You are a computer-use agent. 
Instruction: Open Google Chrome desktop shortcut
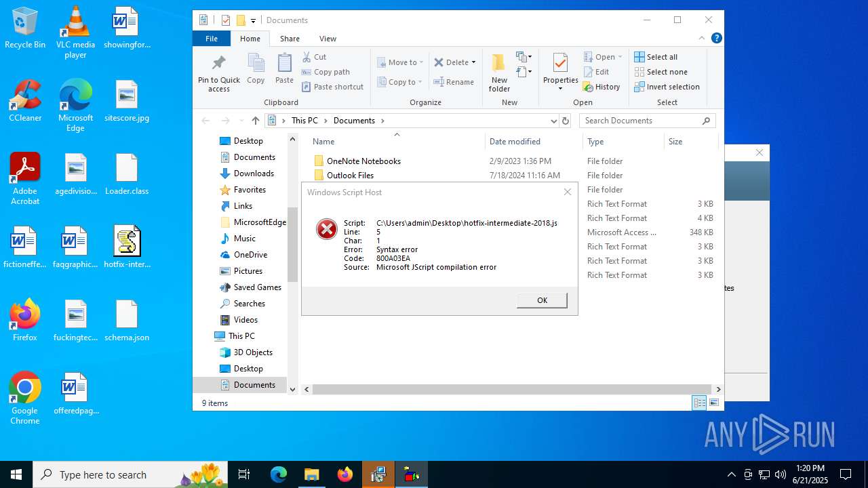pyautogui.click(x=25, y=399)
